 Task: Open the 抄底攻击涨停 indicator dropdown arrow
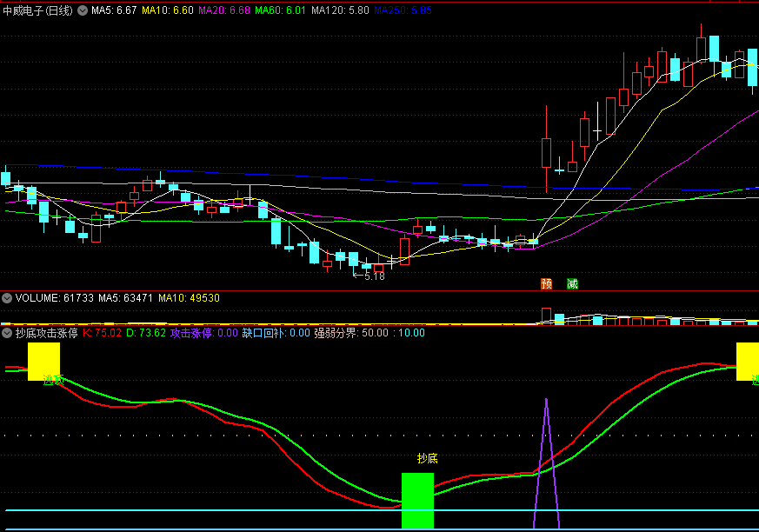tap(7, 333)
